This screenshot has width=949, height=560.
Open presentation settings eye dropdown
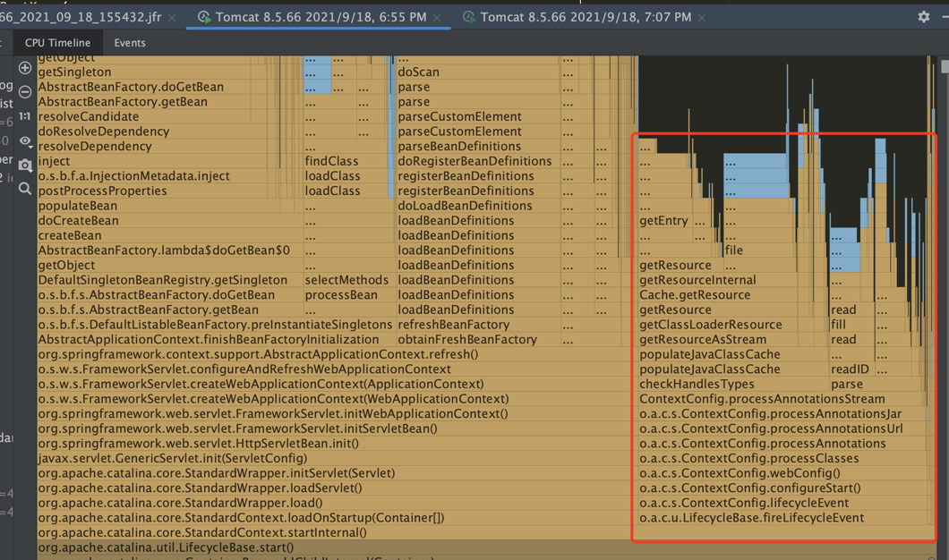tap(25, 141)
